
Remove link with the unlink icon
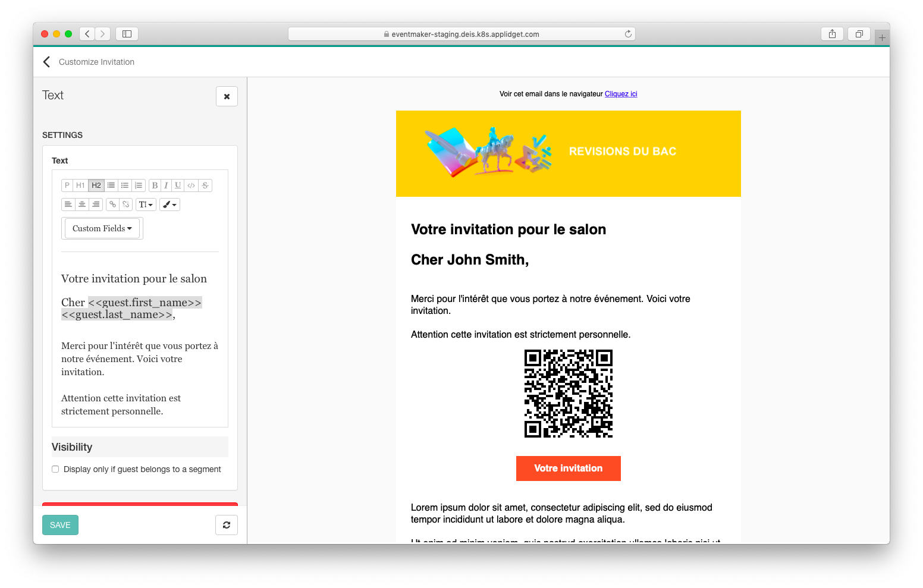tap(126, 205)
